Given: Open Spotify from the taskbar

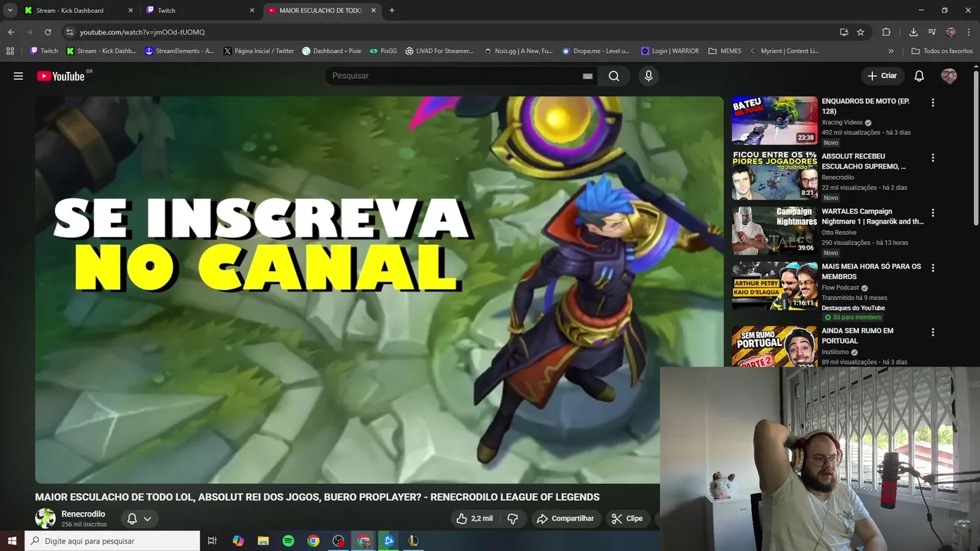Looking at the screenshot, I should [x=288, y=541].
